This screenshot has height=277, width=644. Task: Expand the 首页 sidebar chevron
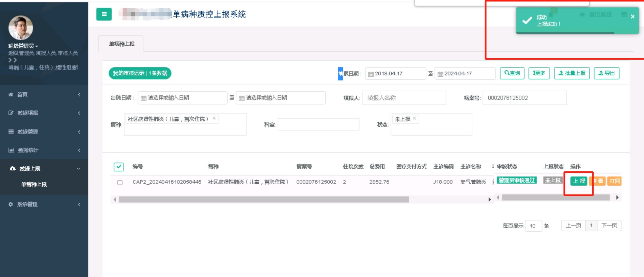(79, 94)
